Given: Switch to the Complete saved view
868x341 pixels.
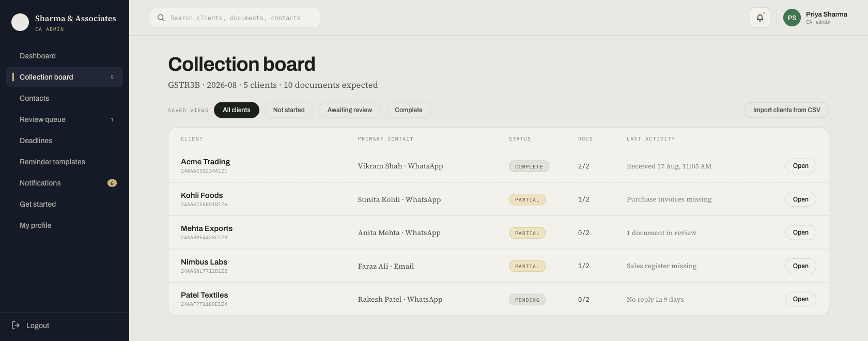Looking at the screenshot, I should click(409, 110).
